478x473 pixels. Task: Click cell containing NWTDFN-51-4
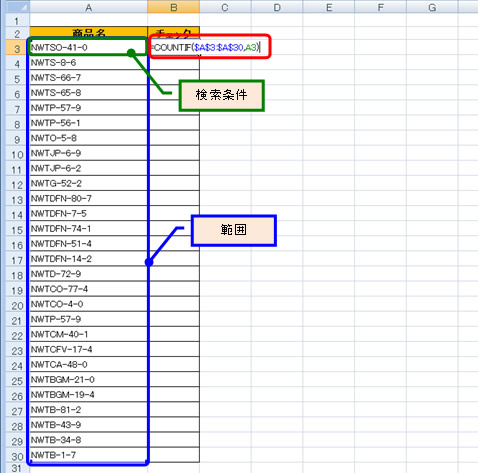click(x=88, y=243)
